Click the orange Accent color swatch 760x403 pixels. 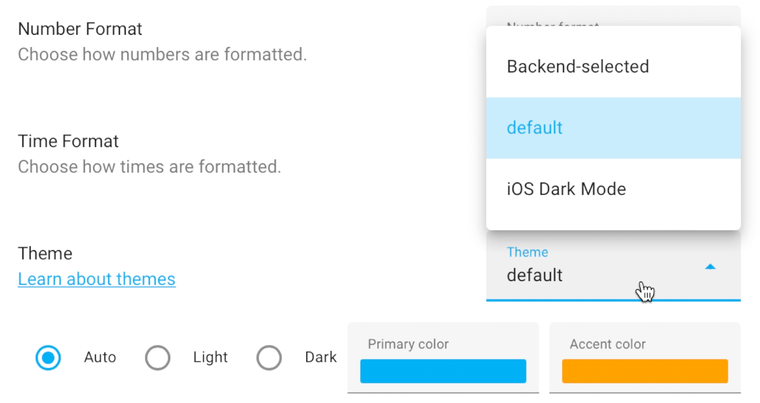(645, 371)
